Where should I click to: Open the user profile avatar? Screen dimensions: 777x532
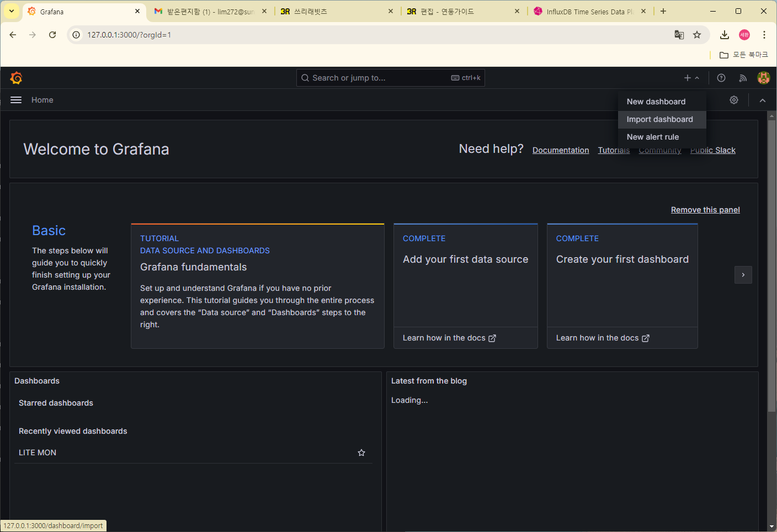764,78
